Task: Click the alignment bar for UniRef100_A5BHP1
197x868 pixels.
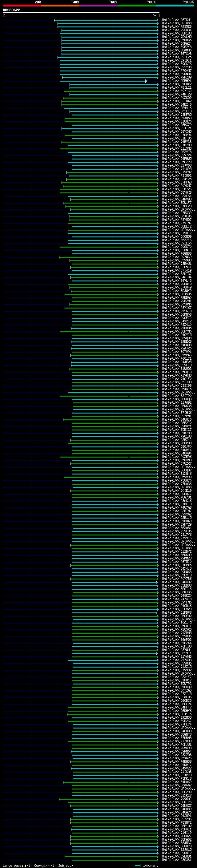Action: (103, 81)
